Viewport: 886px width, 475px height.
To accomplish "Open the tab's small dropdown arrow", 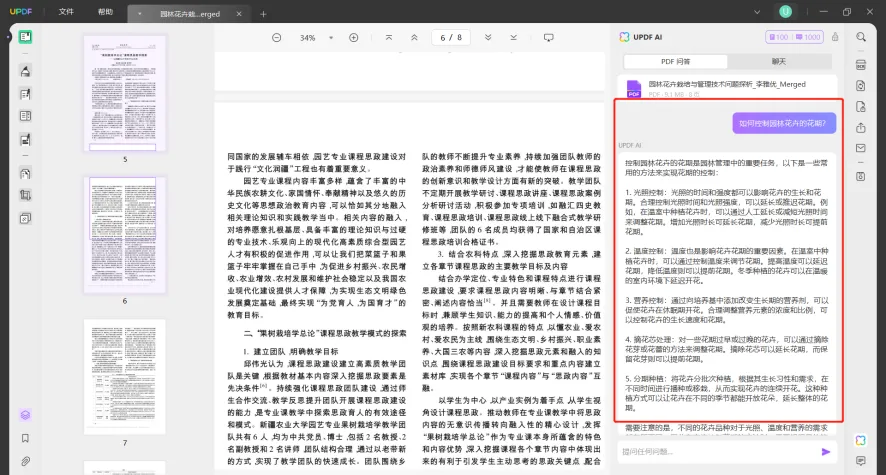I will 140,14.
